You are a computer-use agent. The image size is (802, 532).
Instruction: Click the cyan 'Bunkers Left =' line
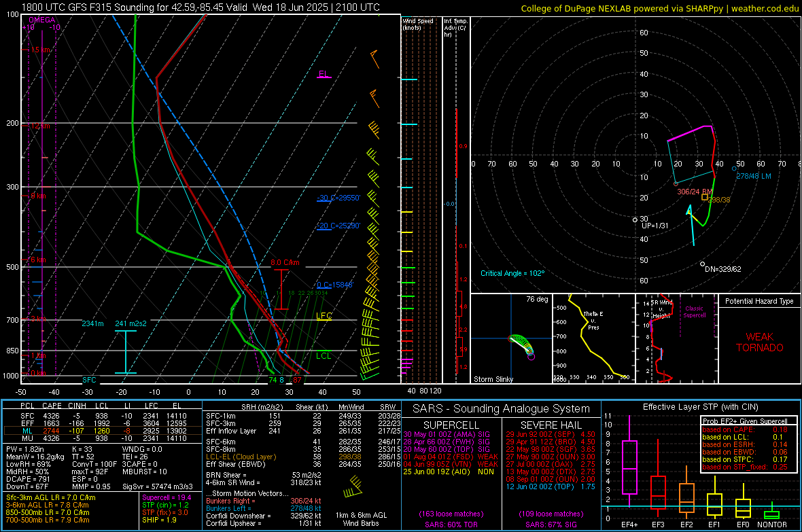[x=264, y=508]
